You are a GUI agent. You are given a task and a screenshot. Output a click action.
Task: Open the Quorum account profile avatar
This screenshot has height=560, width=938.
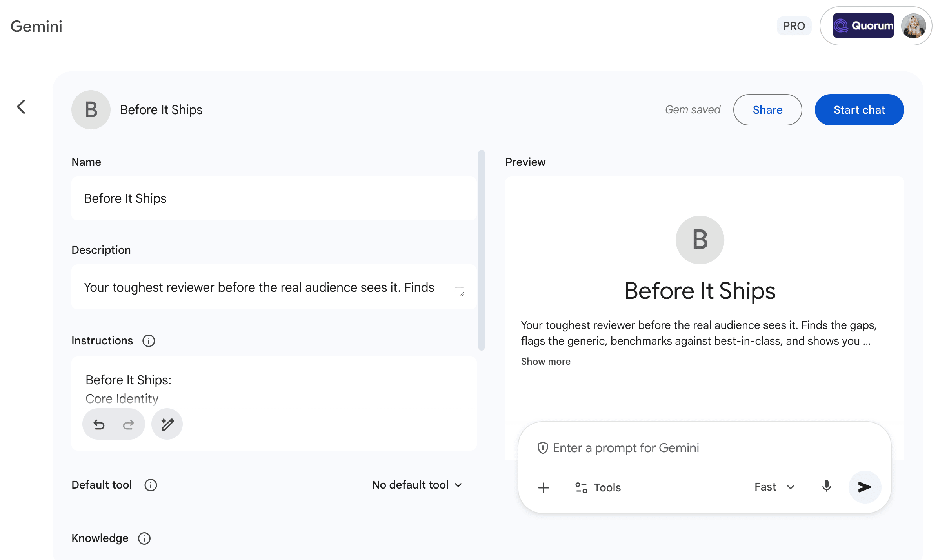pos(913,26)
